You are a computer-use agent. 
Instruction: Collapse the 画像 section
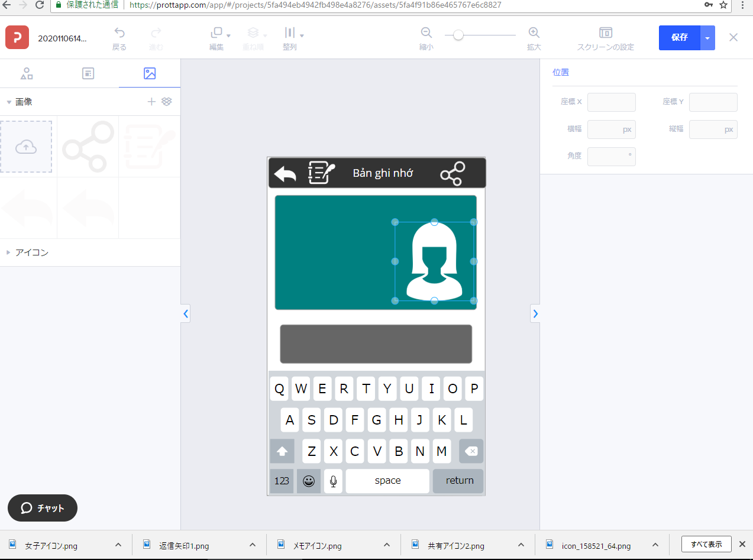pyautogui.click(x=9, y=102)
